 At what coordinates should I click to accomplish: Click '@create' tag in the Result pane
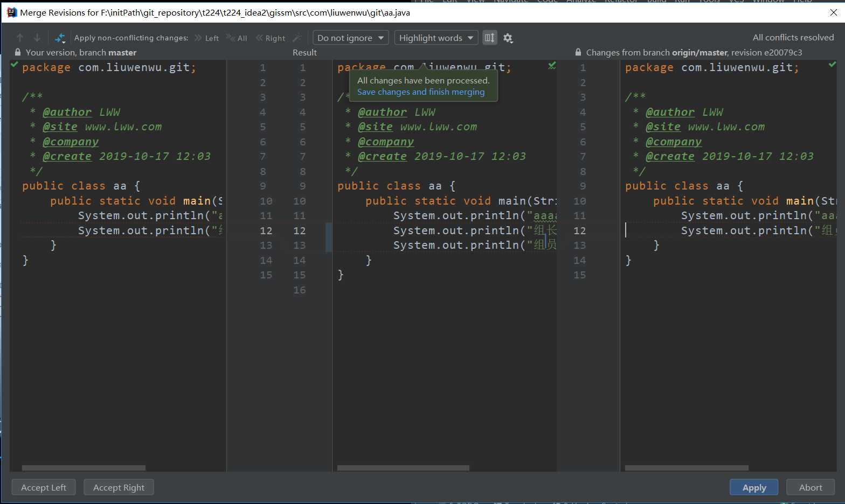tap(382, 156)
